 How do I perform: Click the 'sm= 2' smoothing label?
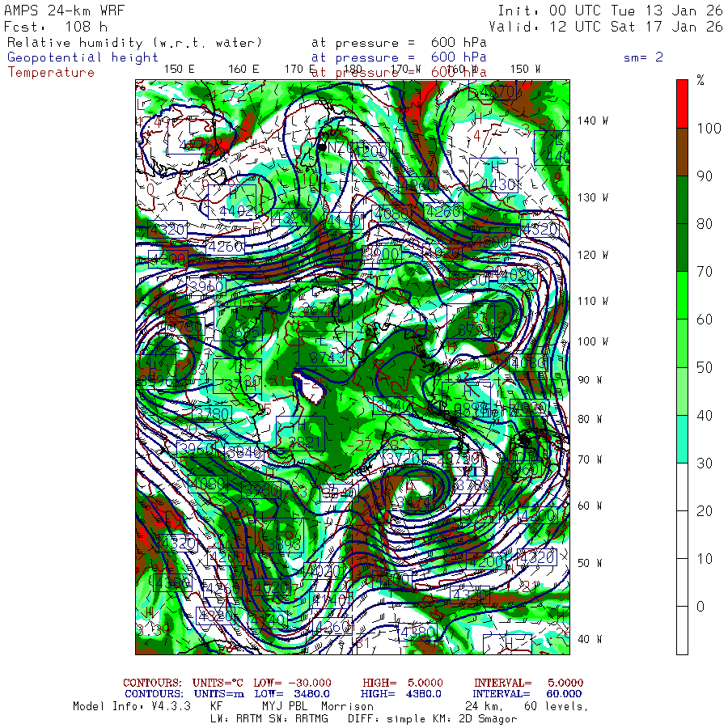tap(643, 57)
